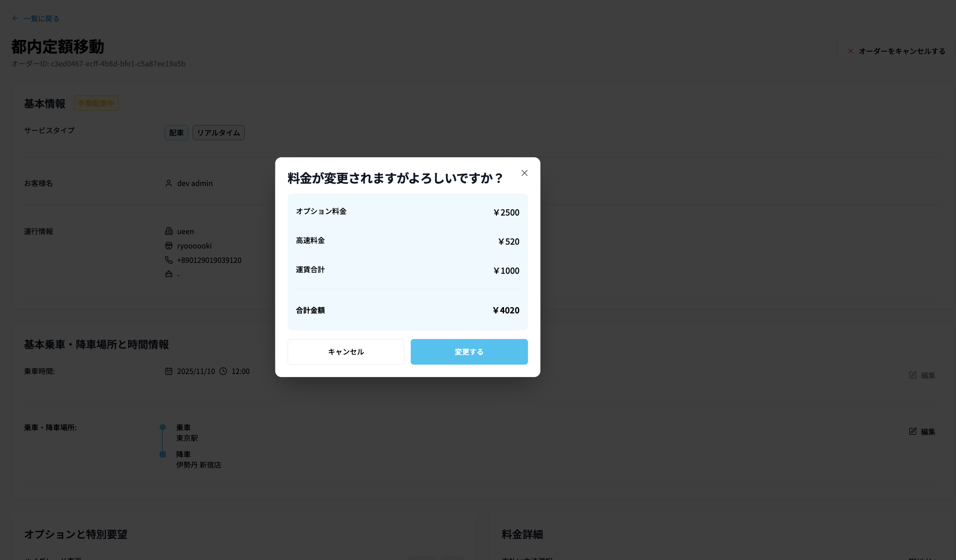The height and width of the screenshot is (560, 956).
Task: Select the 配車 service type tag
Action: 176,132
